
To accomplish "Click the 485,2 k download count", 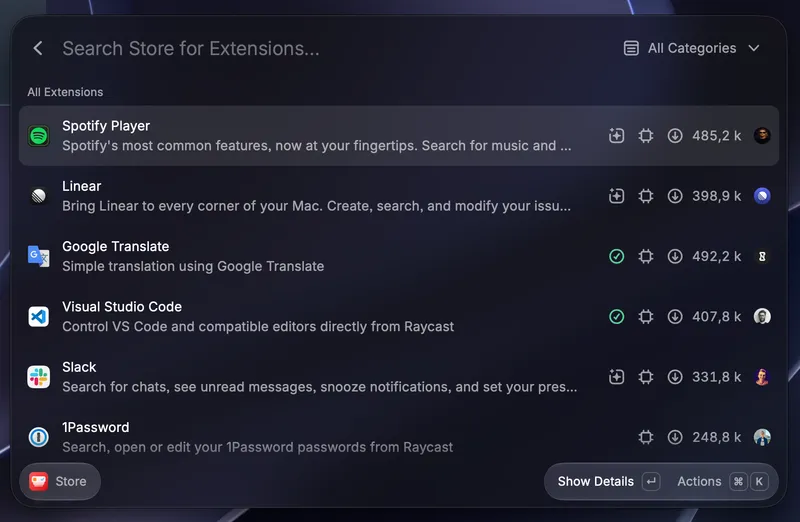I will tap(716, 136).
